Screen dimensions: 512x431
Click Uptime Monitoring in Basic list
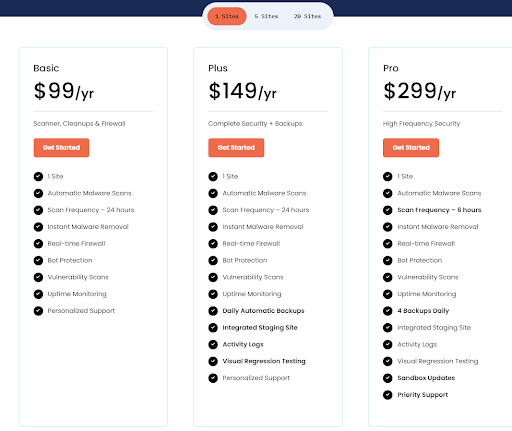point(77,294)
